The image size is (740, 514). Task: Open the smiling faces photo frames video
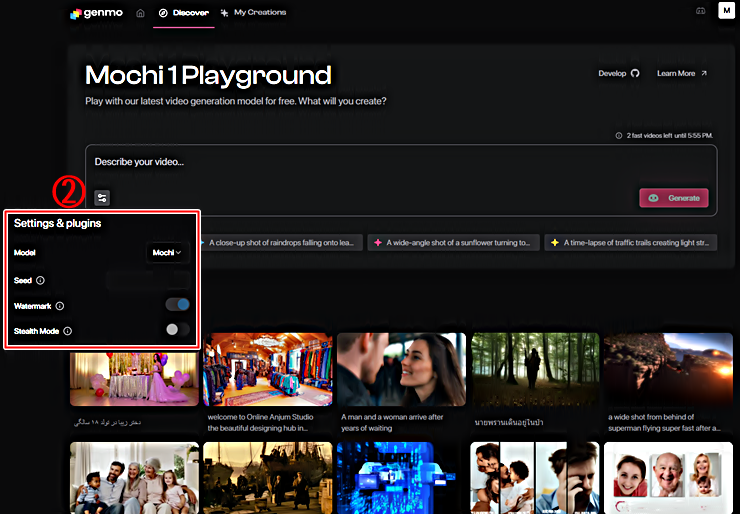(668, 478)
